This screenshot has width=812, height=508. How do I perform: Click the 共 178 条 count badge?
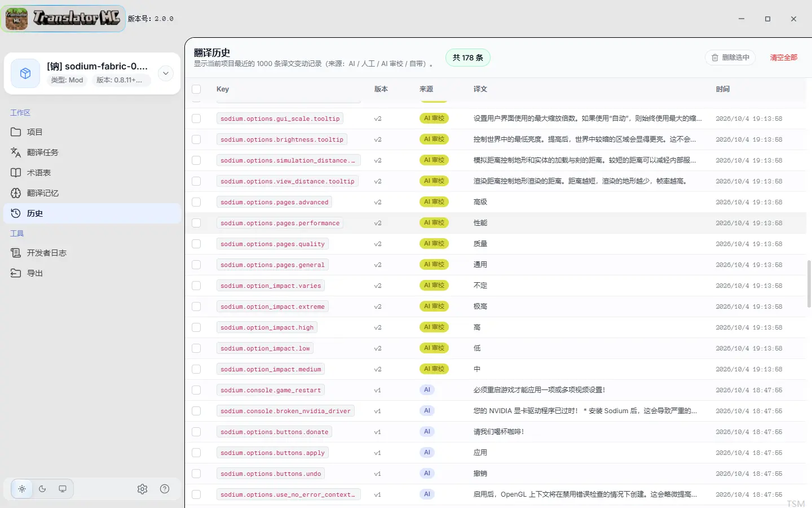(468, 58)
